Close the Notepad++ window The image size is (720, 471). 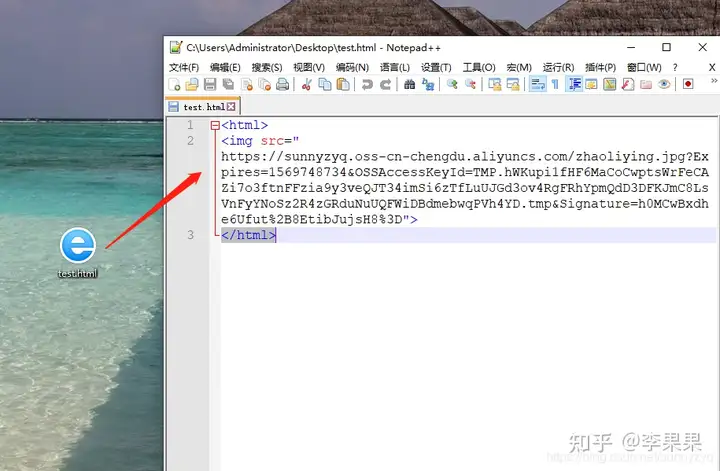(x=703, y=47)
